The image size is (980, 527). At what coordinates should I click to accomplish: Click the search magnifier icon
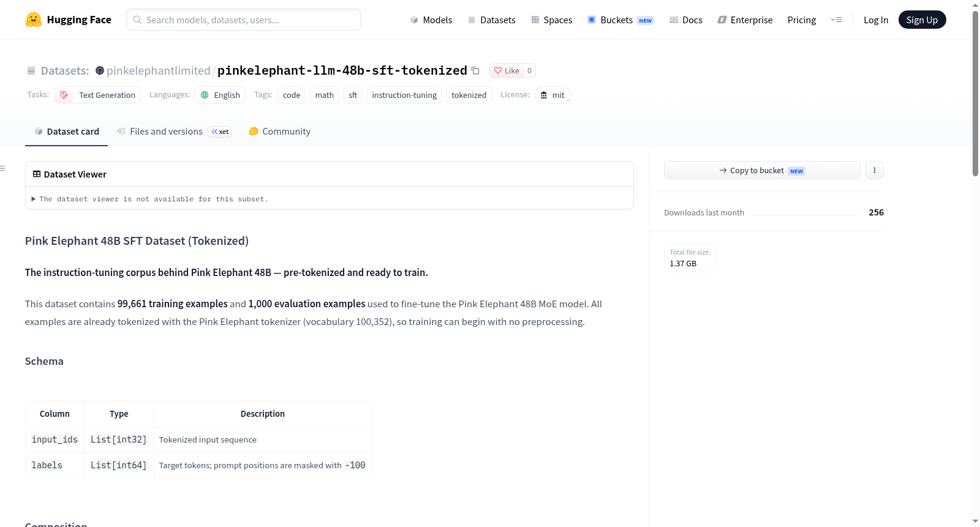tap(137, 20)
